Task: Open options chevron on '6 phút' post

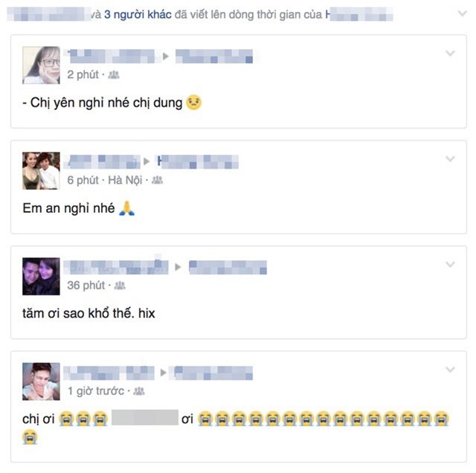Action: pyautogui.click(x=450, y=158)
